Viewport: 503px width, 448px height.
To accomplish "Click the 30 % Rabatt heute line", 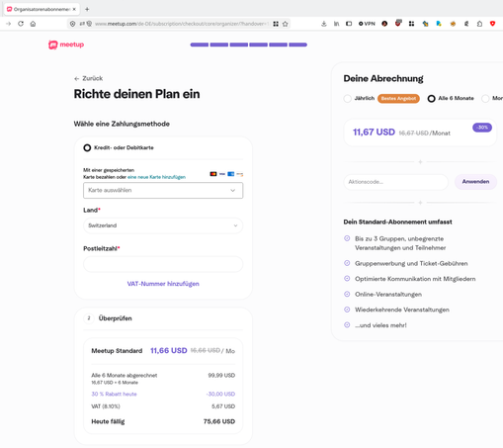I will point(163,394).
